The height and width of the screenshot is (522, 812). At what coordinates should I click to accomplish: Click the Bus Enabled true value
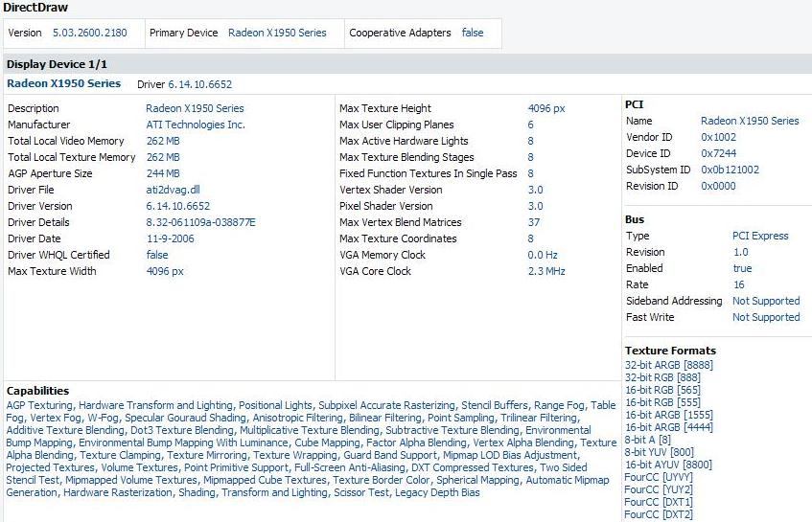point(742,268)
